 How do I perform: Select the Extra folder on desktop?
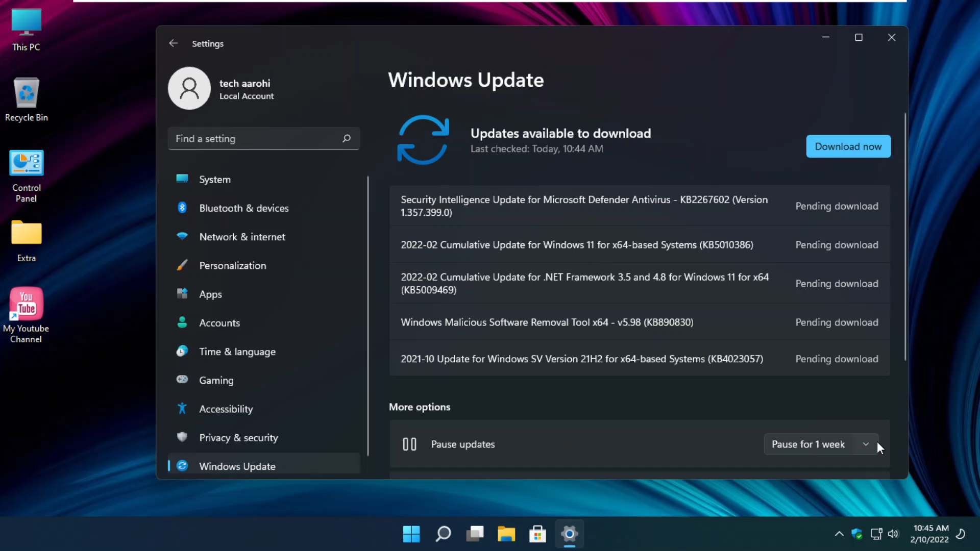(26, 242)
